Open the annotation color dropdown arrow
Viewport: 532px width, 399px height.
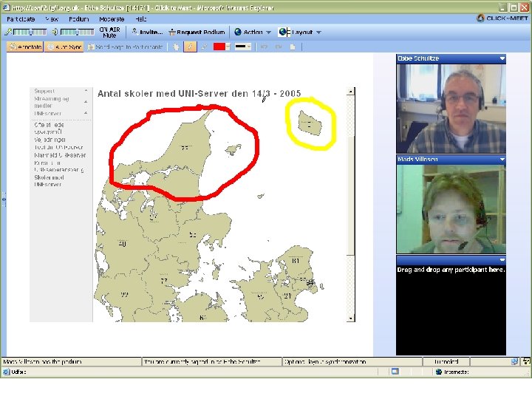coord(228,47)
